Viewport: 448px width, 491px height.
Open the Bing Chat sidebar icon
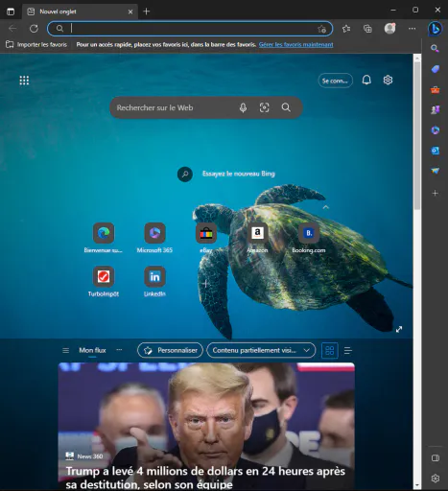[435, 29]
